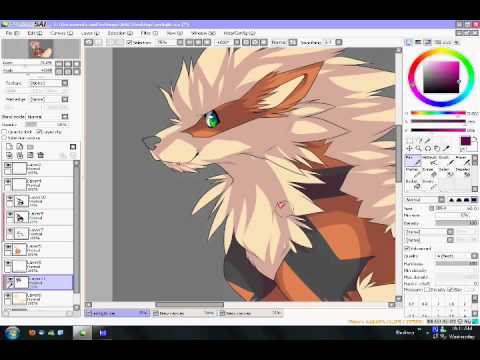Select the Marker tool
Screen dimensions: 480x360
(413, 173)
